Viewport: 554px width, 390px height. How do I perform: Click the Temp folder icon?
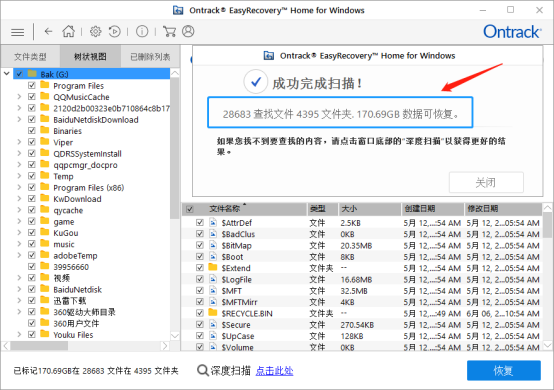[45, 176]
